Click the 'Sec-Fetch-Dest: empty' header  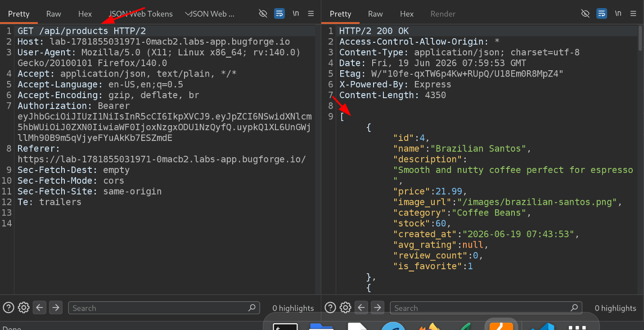click(73, 170)
